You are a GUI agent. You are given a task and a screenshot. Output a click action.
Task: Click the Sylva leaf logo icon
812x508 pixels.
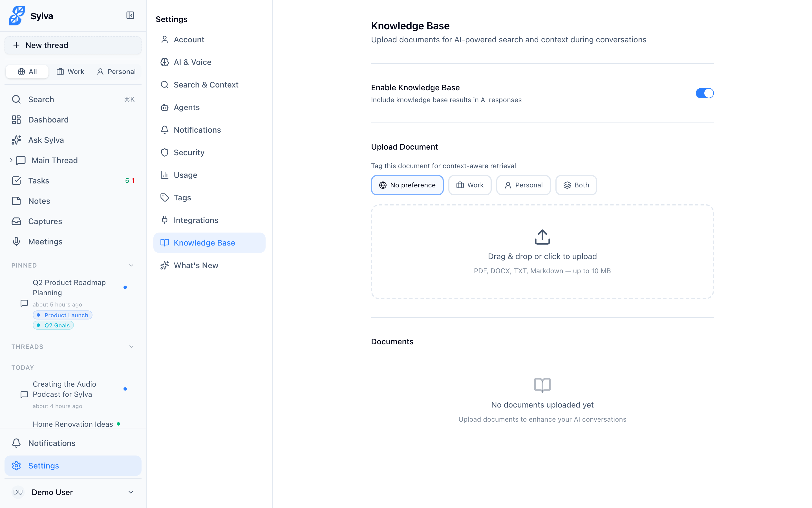(x=17, y=16)
